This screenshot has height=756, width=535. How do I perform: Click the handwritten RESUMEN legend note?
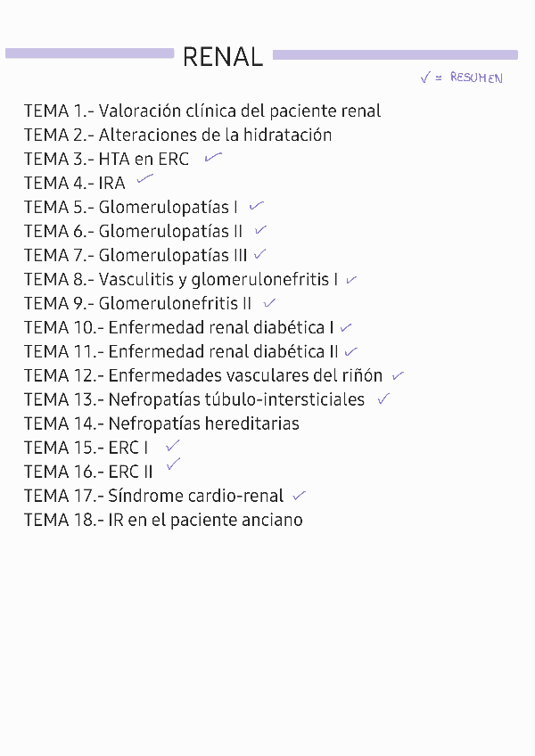pyautogui.click(x=462, y=78)
